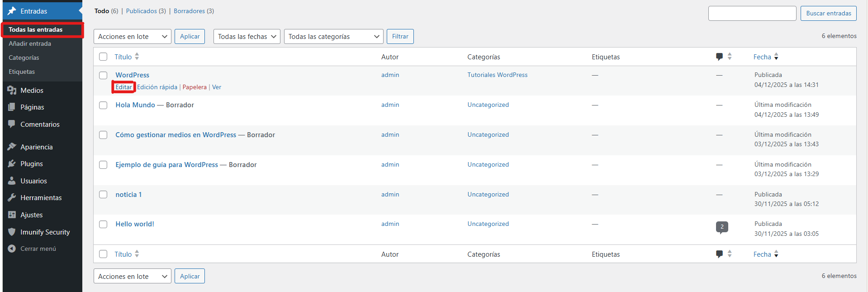868x292 pixels.
Task: Click the Plugins plug icon
Action: (12, 164)
